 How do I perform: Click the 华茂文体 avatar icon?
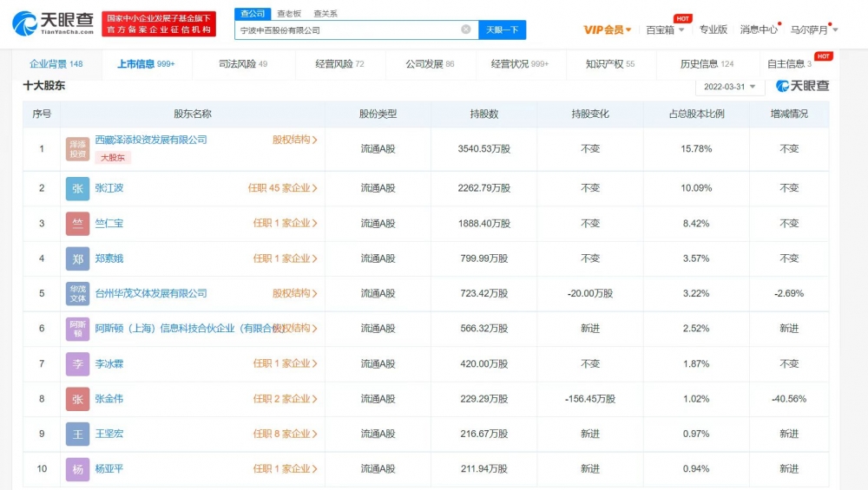coord(77,294)
